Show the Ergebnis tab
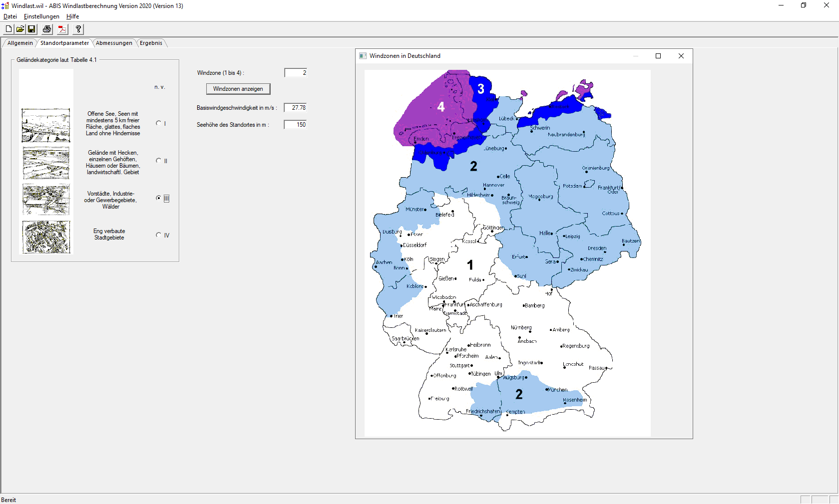Screen dimensions: 839x504 [x=151, y=43]
